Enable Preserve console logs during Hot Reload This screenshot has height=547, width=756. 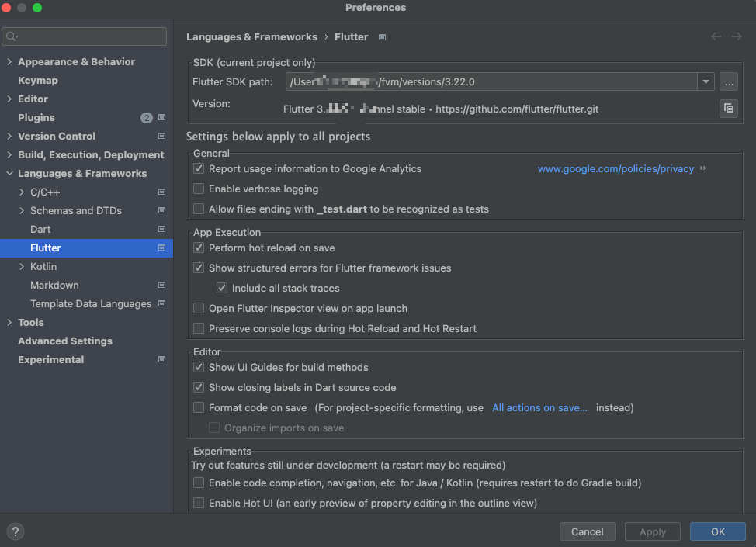click(199, 329)
